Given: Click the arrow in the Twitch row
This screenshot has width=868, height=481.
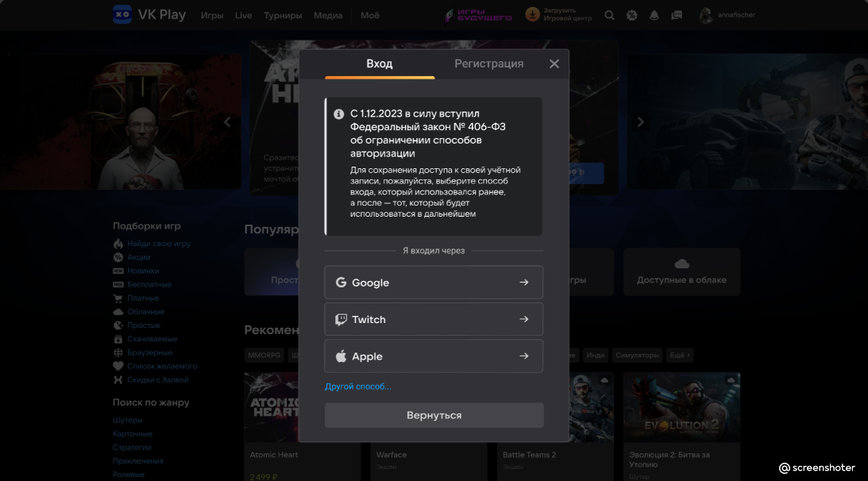Looking at the screenshot, I should tap(523, 319).
